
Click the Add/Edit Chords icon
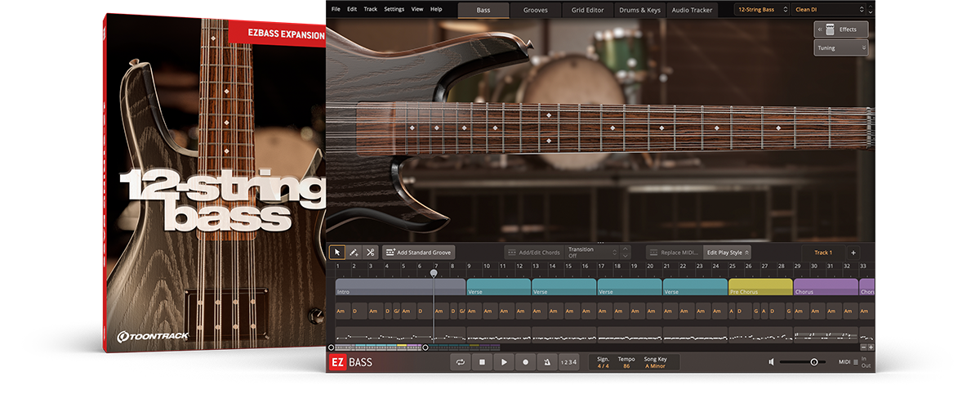[x=511, y=253]
